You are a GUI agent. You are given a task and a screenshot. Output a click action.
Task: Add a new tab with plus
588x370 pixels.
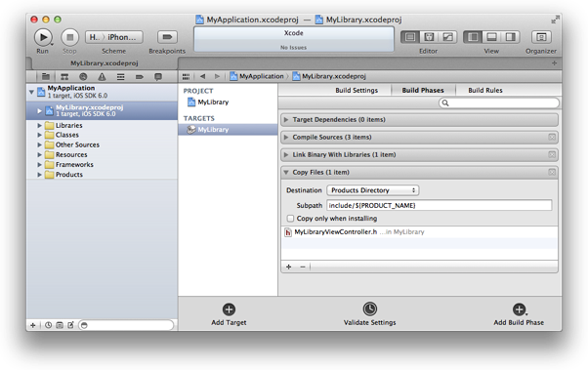[554, 63]
